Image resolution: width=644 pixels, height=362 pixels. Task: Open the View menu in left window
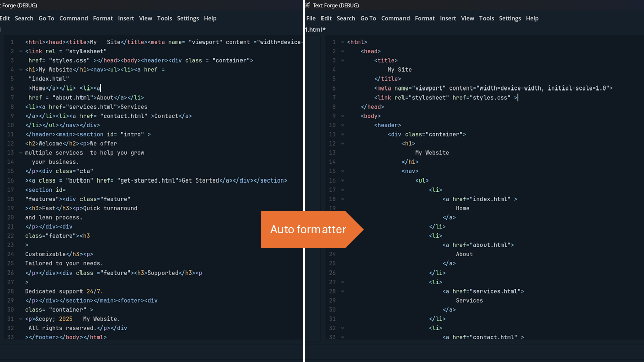[x=146, y=18]
